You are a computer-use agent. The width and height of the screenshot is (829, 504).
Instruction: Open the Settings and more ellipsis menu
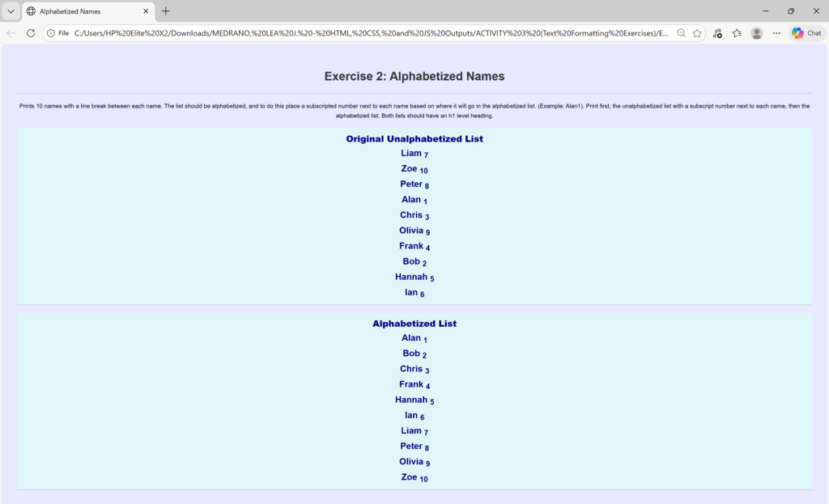coord(777,33)
